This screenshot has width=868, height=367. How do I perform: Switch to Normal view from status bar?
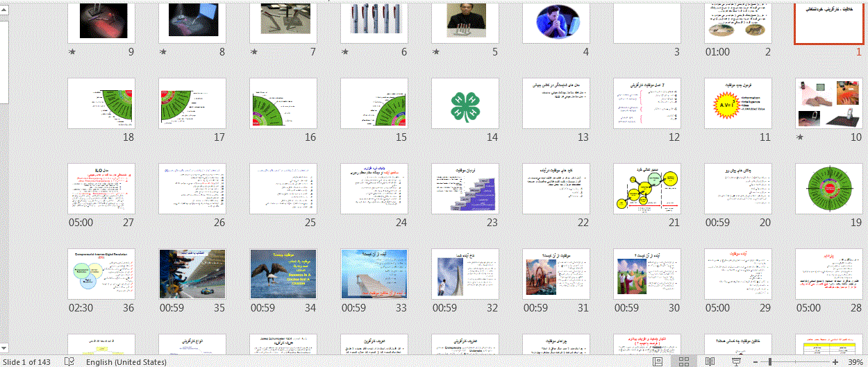(x=658, y=361)
